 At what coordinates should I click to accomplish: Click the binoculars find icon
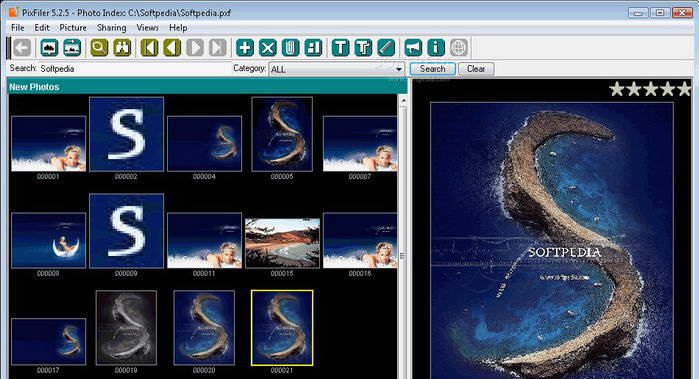click(x=122, y=48)
